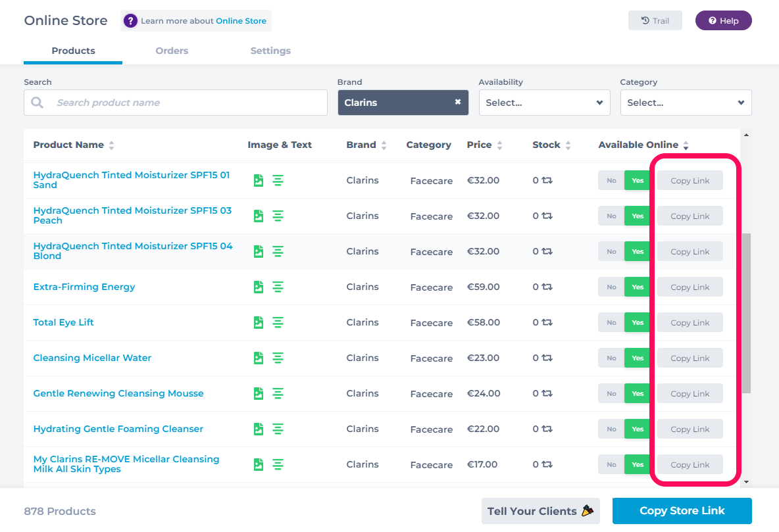The image size is (779, 532).
Task: Open the Category filter dropdown
Action: tap(686, 103)
